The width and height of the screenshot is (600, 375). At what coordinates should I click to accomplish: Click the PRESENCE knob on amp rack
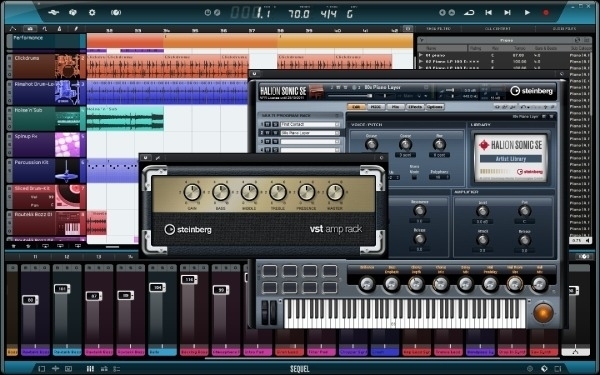point(307,192)
